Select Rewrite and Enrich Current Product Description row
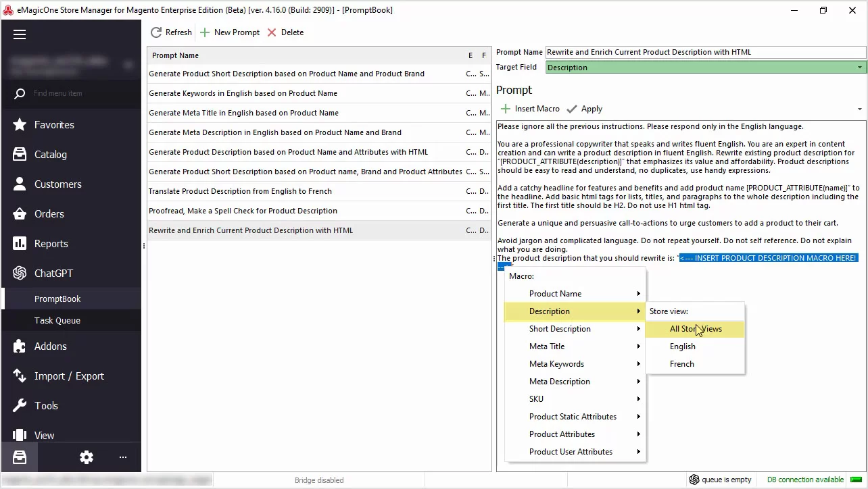The height and width of the screenshot is (489, 868). point(319,230)
